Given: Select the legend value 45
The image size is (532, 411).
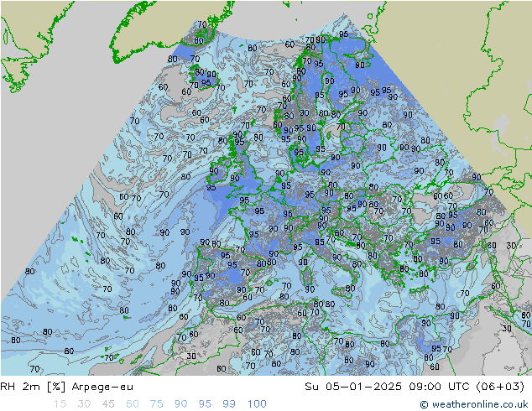Looking at the screenshot, I should click(108, 404).
